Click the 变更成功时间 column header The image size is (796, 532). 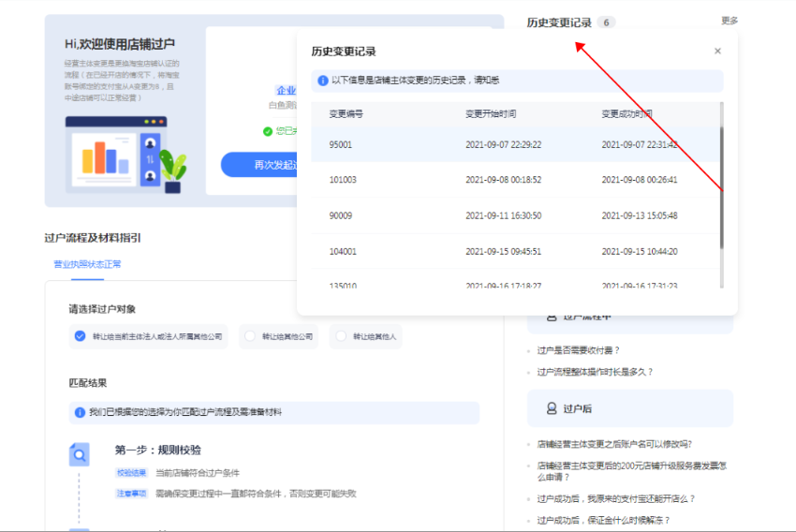[626, 113]
